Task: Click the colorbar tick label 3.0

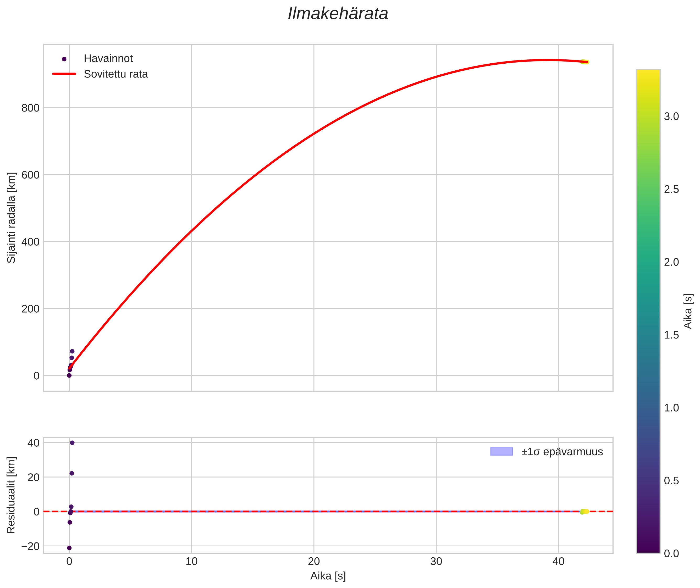Action: 671,117
